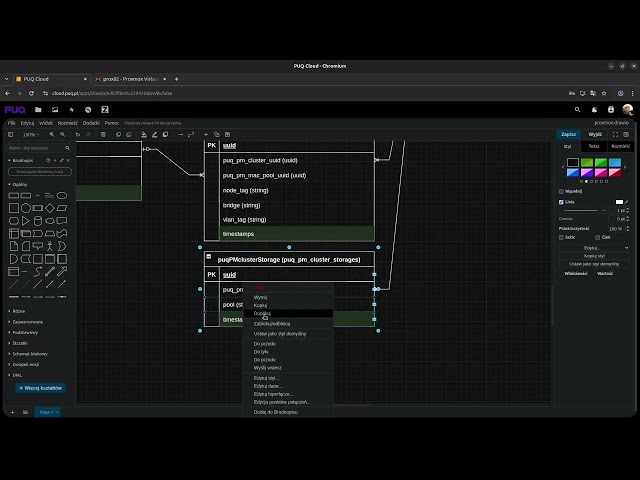Image resolution: width=640 pixels, height=480 pixels.
Task: Click Kopiuj styl button in Styl panel
Action: (594, 256)
